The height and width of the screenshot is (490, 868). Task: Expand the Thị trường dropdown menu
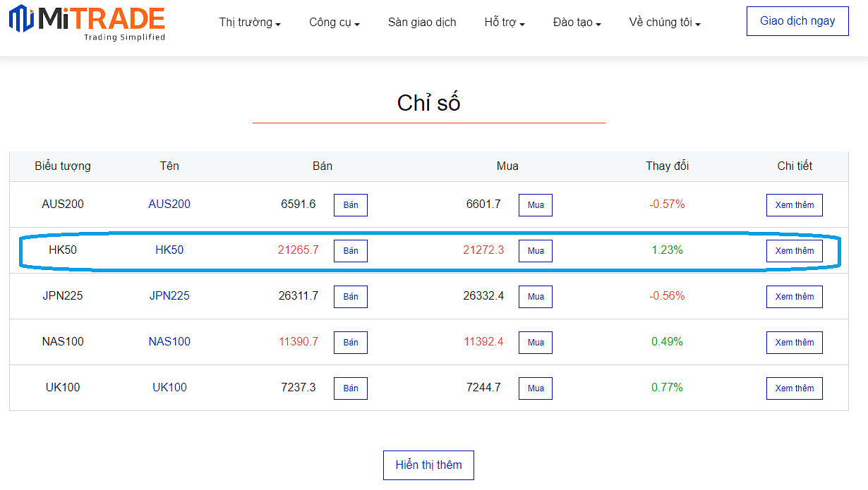(x=250, y=23)
